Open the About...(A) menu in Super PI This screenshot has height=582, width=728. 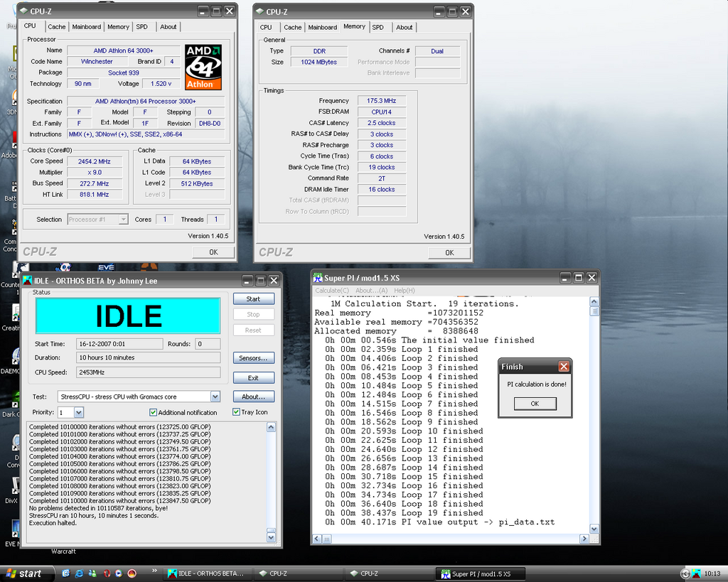coord(371,291)
